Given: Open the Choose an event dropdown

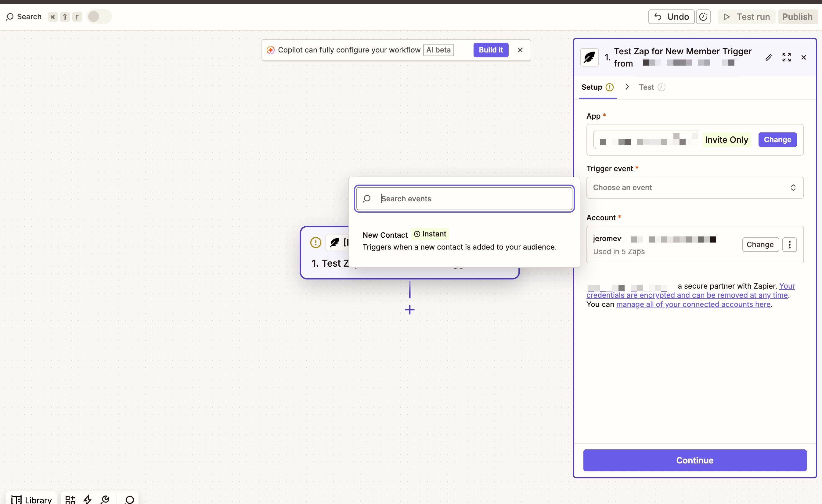Looking at the screenshot, I should (694, 187).
